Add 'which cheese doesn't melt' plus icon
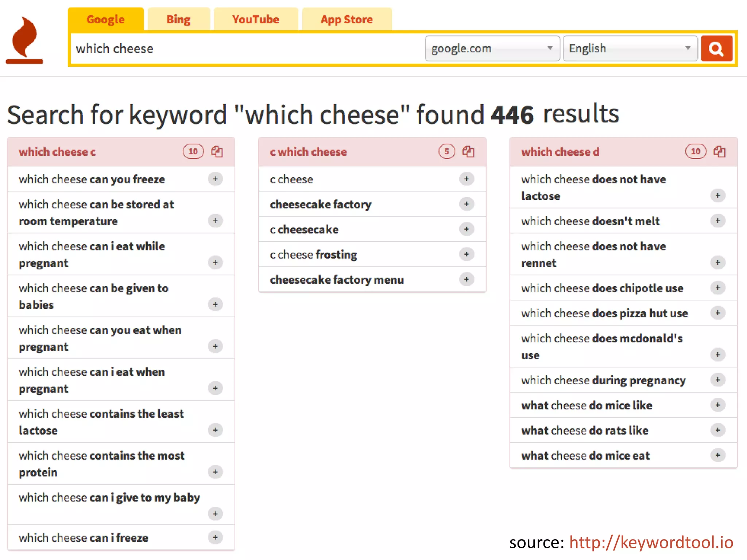 717,221
